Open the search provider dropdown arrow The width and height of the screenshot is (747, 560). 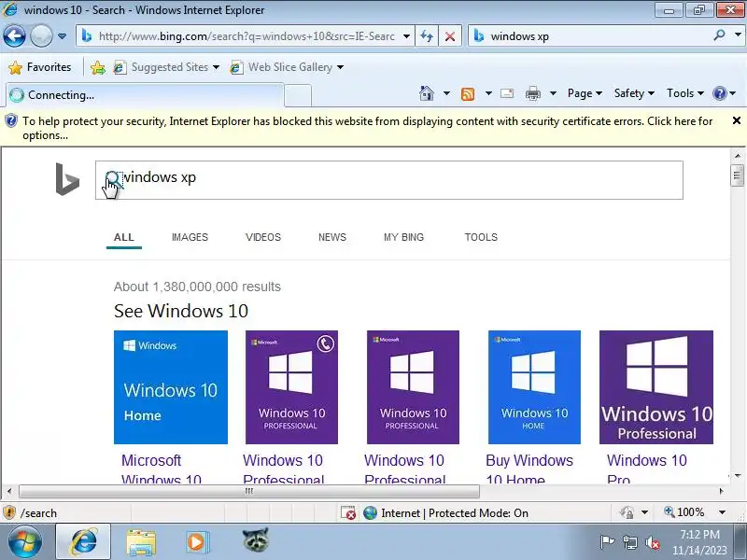pos(738,35)
